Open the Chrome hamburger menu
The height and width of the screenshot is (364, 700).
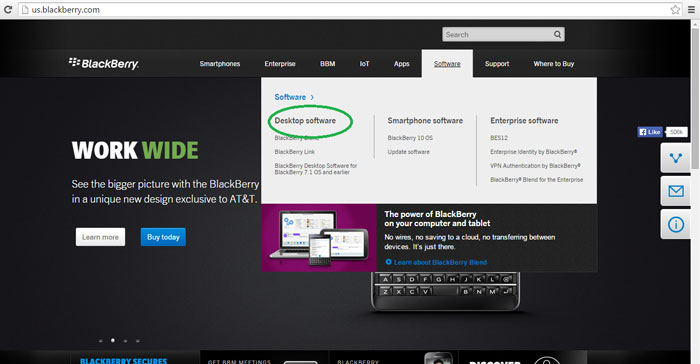(x=691, y=9)
